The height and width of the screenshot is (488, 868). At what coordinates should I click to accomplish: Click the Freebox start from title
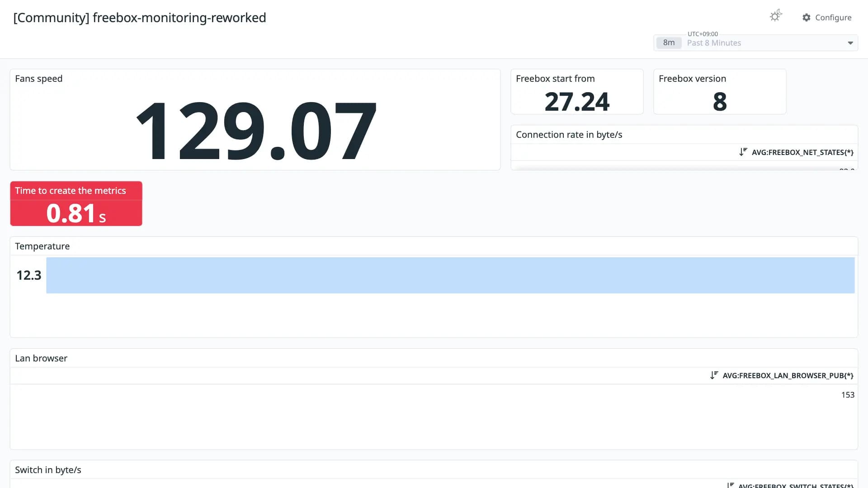(x=555, y=79)
